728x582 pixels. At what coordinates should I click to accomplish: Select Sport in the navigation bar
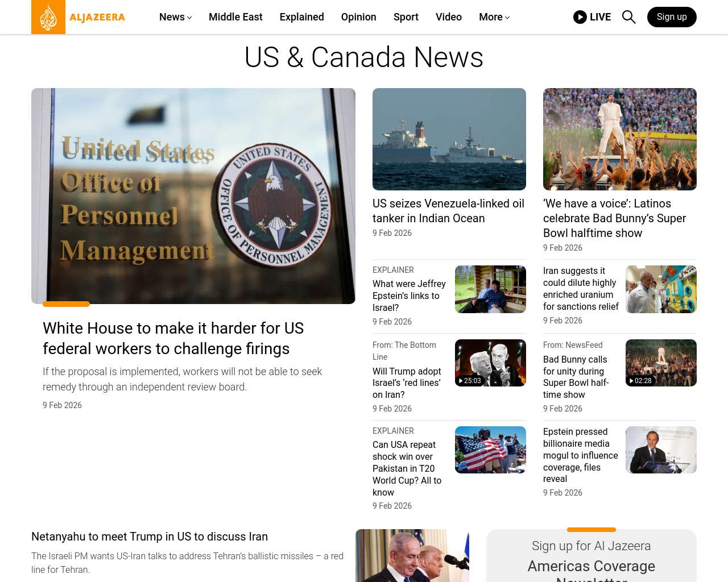pos(406,17)
